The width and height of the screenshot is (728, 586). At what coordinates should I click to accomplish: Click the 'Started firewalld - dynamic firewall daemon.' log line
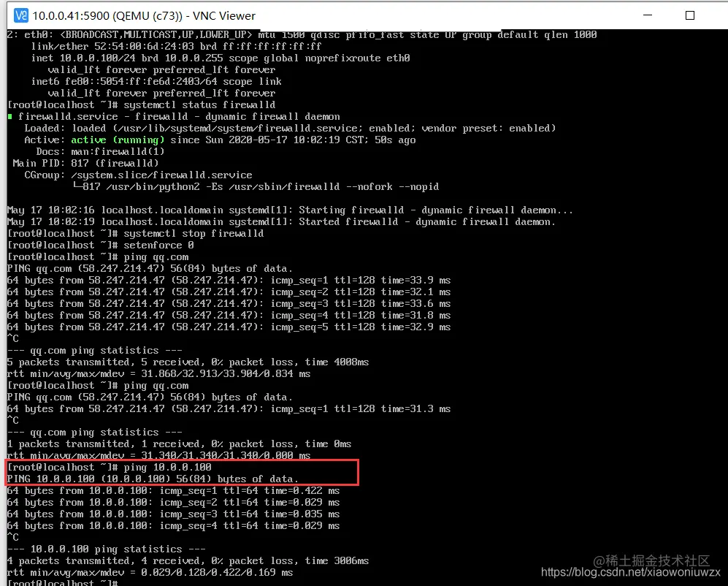(x=281, y=221)
